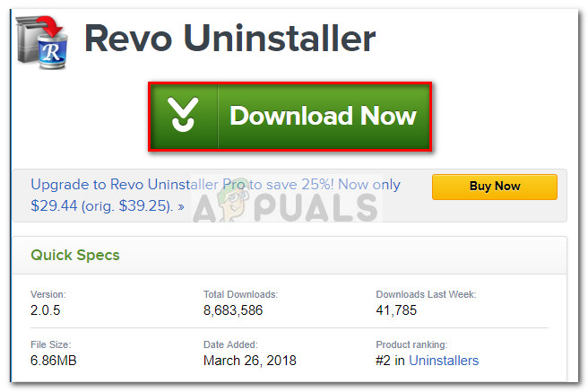Click the File Size label
This screenshot has height=392, width=588.
point(51,344)
